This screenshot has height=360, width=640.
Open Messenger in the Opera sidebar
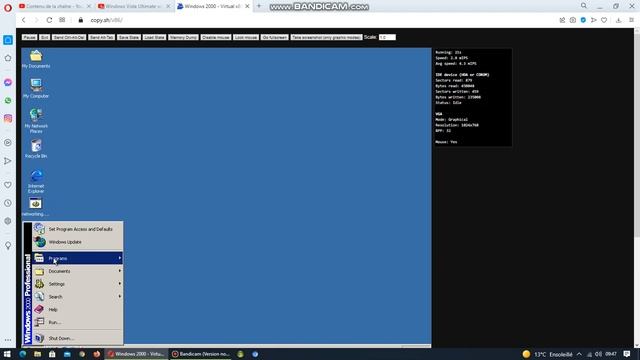tap(8, 82)
